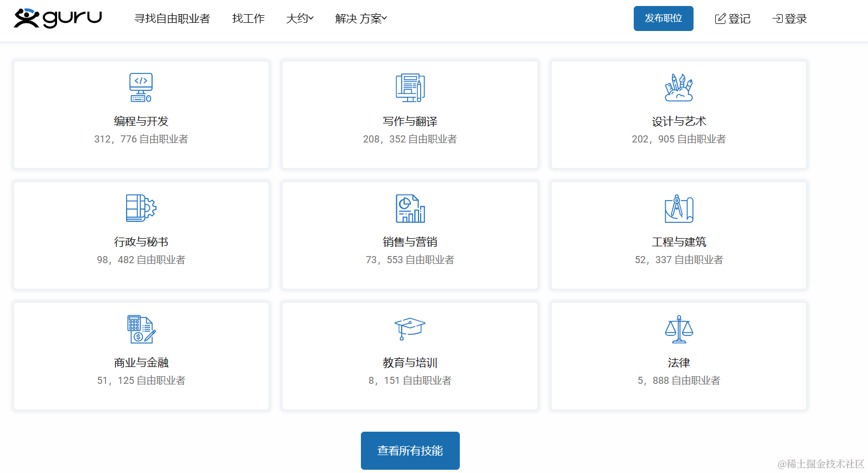
Task: Open the 编程与开发 monitor code icon
Action: tap(141, 88)
